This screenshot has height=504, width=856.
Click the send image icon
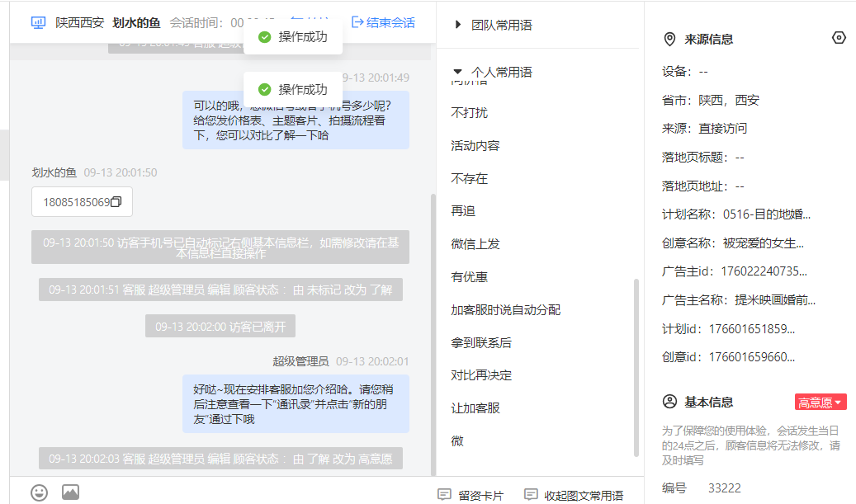coord(70,492)
